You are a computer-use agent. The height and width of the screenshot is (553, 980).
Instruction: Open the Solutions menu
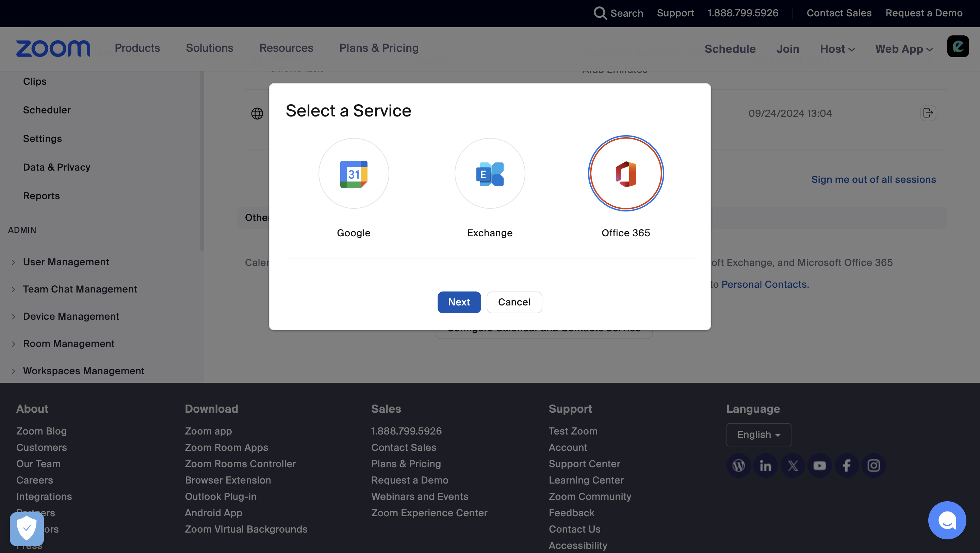(x=209, y=48)
